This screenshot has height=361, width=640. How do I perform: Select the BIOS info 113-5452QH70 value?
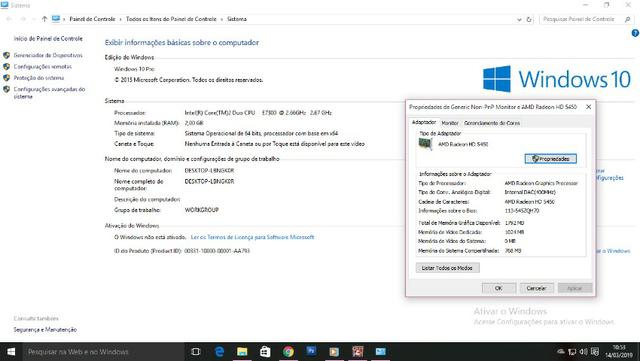click(522, 211)
